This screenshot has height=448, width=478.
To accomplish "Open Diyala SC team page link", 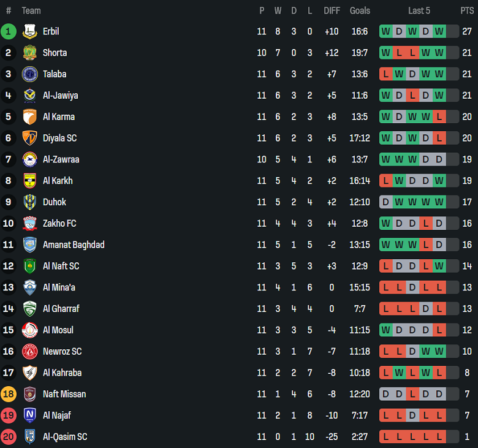I will click(60, 138).
